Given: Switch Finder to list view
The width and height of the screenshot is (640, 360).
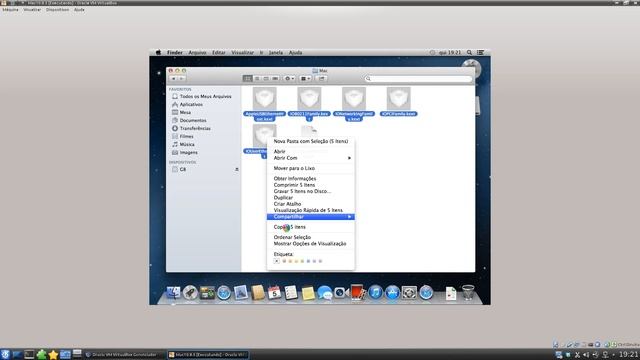Looking at the screenshot, I should (x=257, y=78).
